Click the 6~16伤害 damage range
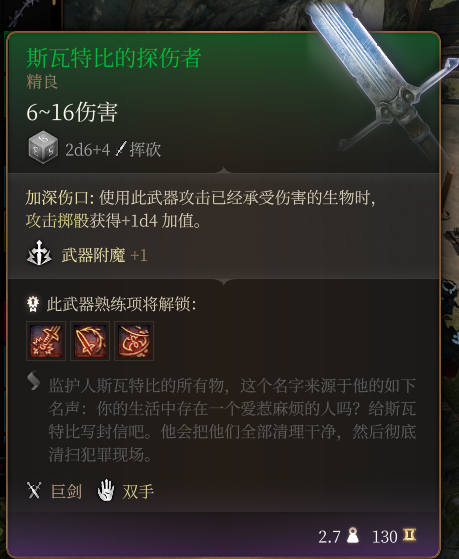Image resolution: width=459 pixels, height=559 pixels. (x=72, y=112)
